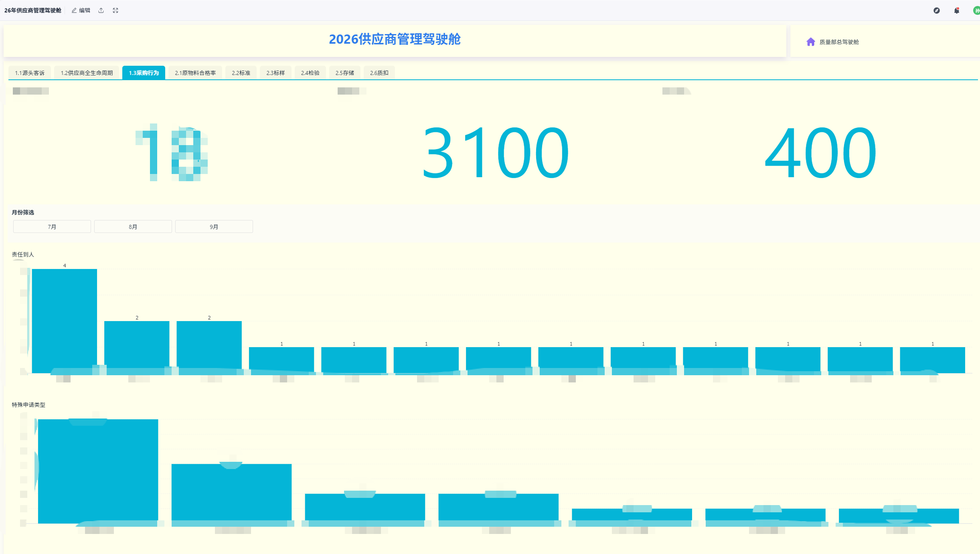Screen dimensions: 980x554
Task: Click the 编辑 edit button
Action: pos(81,10)
